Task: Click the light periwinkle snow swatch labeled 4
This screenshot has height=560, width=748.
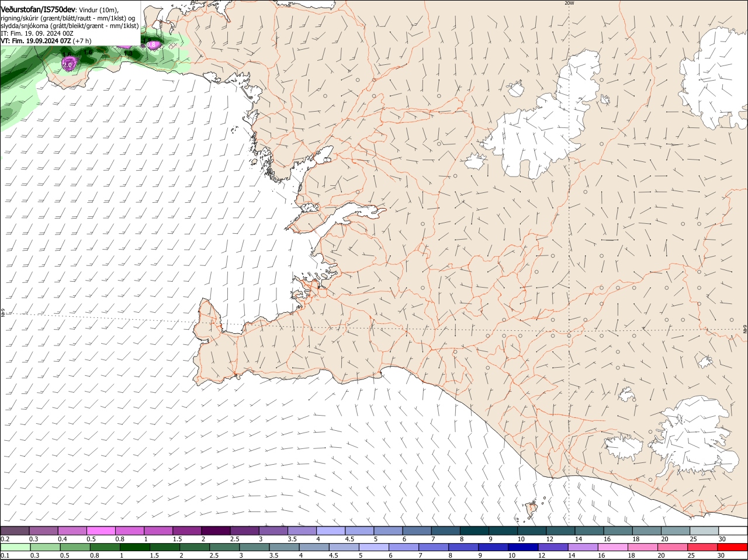Action: [x=330, y=530]
